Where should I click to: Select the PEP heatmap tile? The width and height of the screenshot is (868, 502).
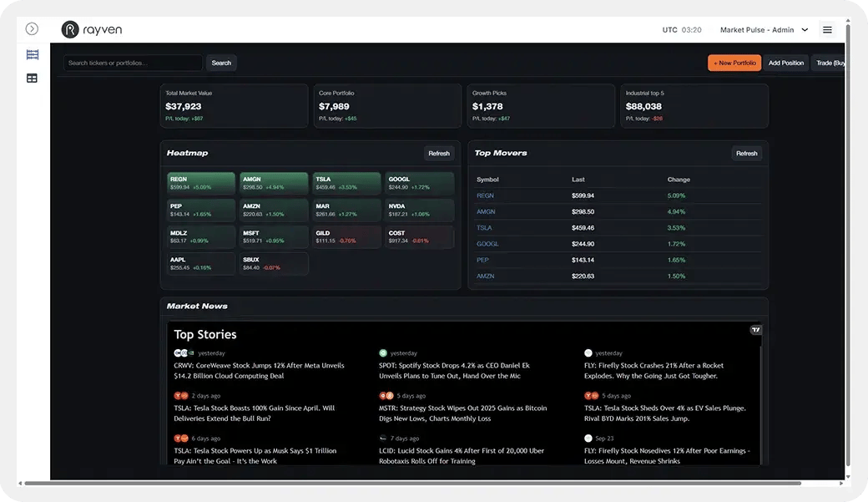tap(201, 210)
